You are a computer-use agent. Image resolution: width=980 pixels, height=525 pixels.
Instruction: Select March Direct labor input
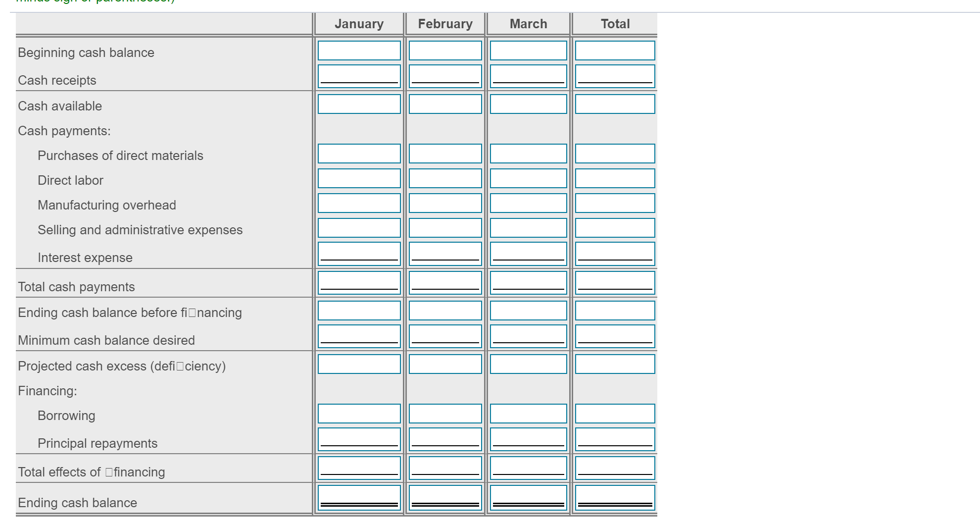528,178
